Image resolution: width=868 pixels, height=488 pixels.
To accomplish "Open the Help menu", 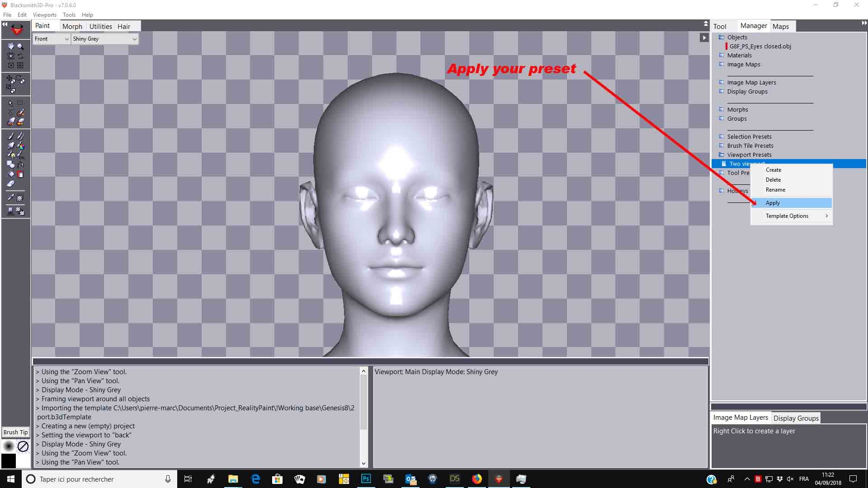I will point(87,15).
